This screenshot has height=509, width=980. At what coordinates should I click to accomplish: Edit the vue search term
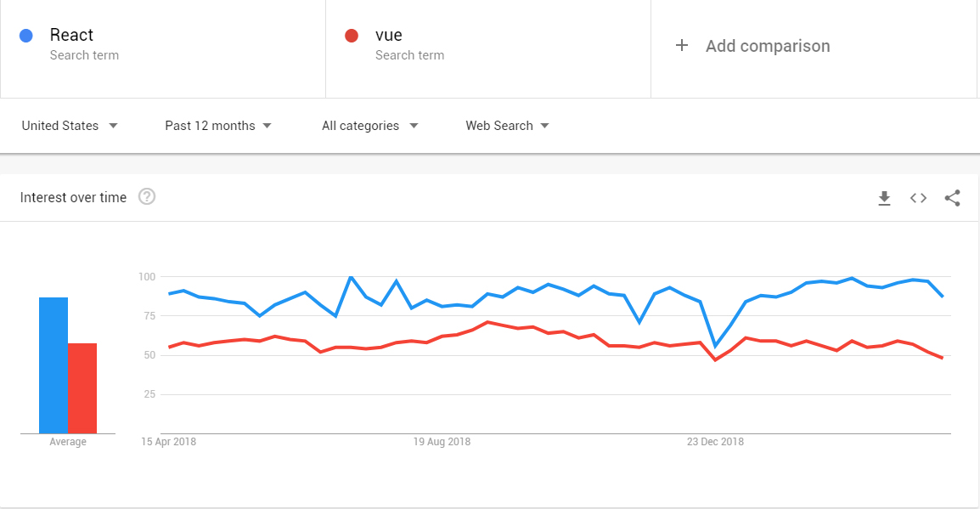(x=388, y=35)
